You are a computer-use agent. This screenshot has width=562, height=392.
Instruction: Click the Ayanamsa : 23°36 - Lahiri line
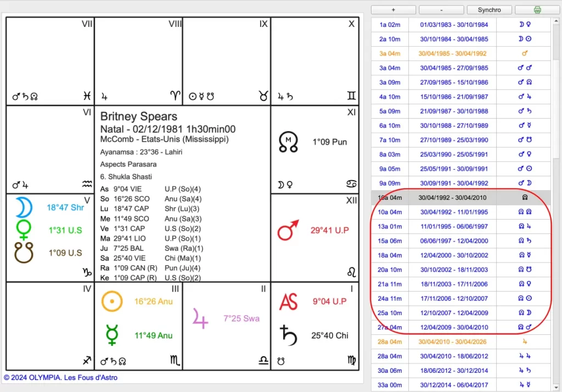pyautogui.click(x=141, y=152)
